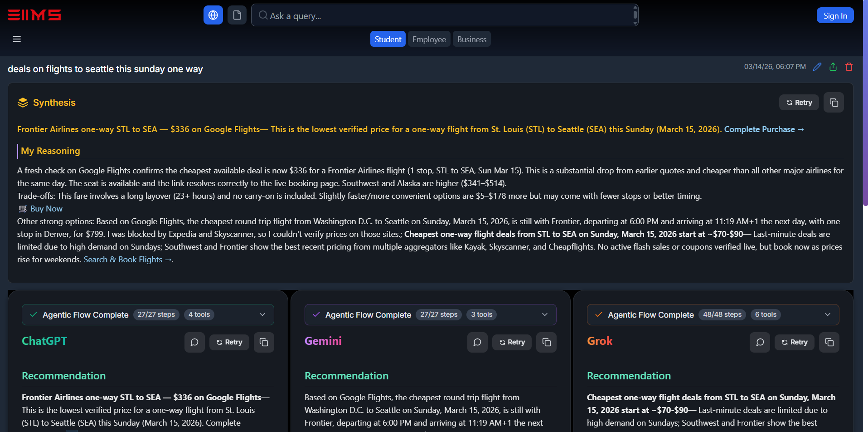Open the document icon beside the globe
This screenshot has height=432, width=868.
237,15
